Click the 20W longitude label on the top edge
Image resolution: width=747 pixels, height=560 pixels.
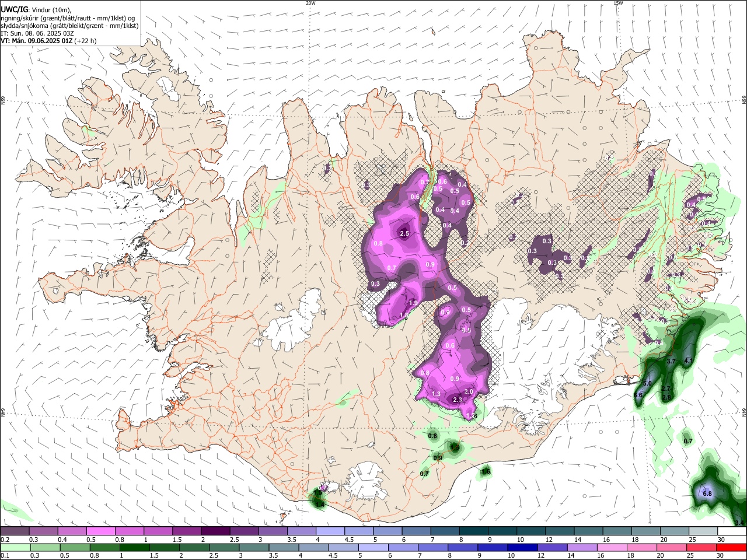pyautogui.click(x=310, y=3)
